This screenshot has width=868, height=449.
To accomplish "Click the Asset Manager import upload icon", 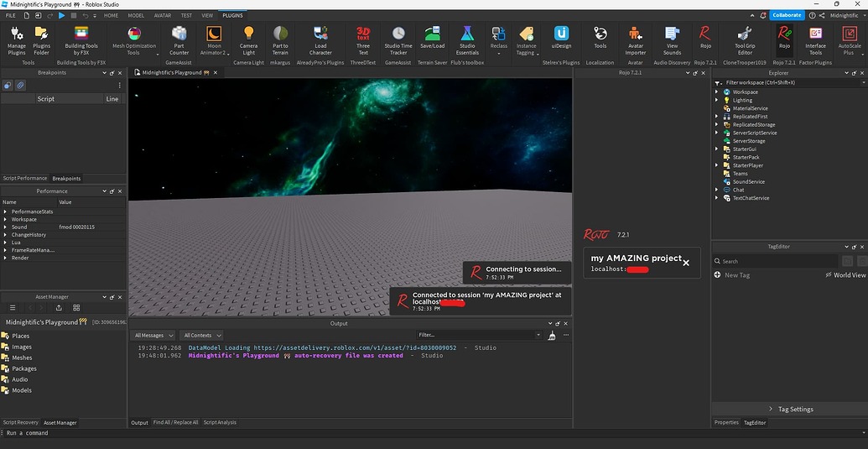I will tap(59, 308).
